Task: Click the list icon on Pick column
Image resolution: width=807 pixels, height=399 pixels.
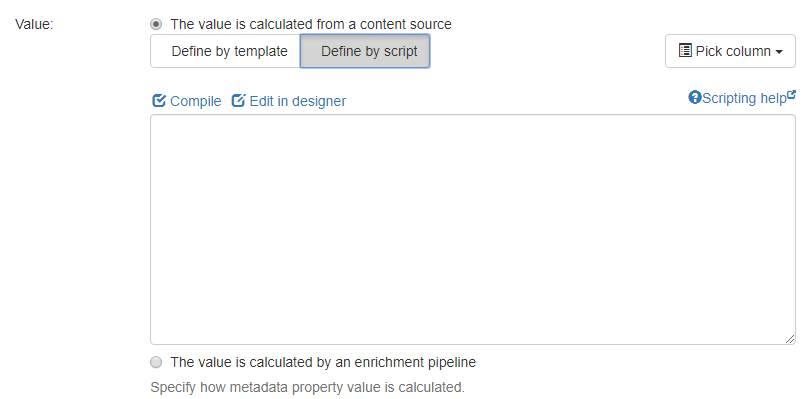Action: [x=685, y=50]
